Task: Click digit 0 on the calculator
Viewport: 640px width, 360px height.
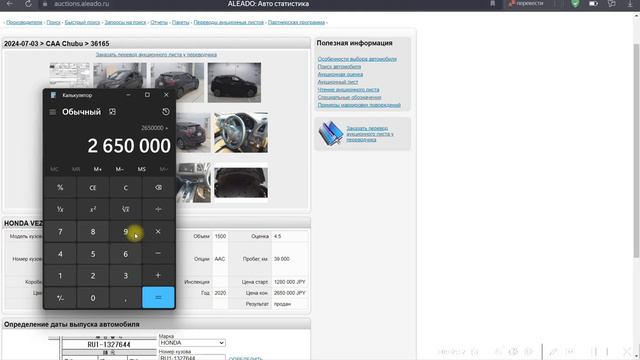Action: (93, 298)
